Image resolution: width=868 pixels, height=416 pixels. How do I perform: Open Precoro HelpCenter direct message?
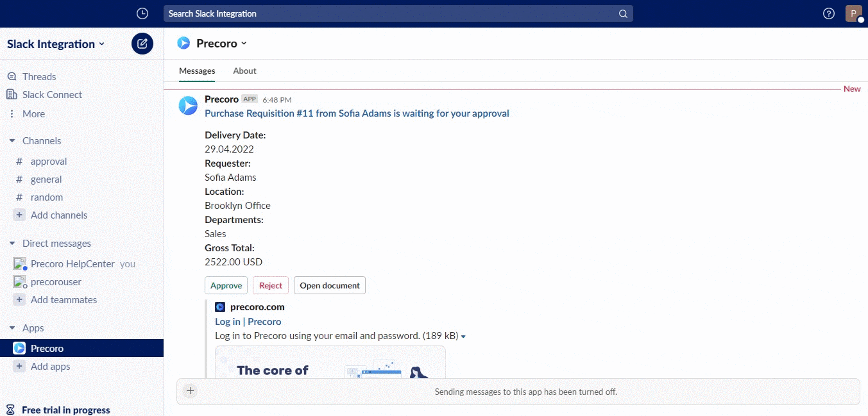coord(72,264)
